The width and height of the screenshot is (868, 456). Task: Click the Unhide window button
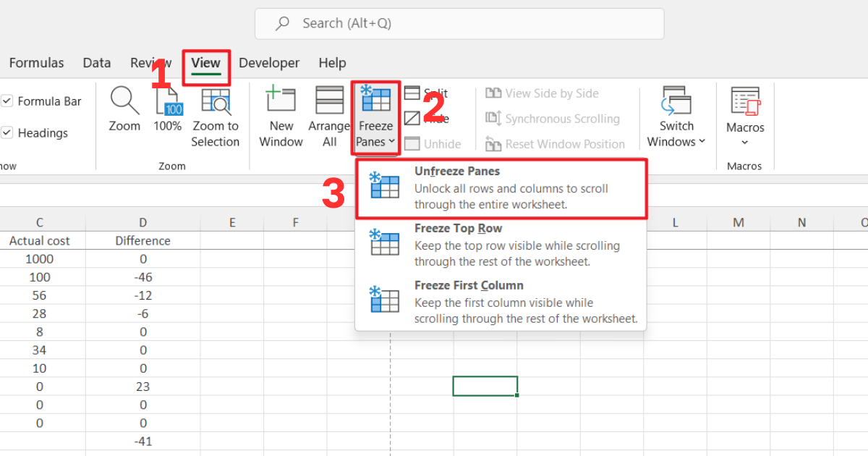click(433, 144)
